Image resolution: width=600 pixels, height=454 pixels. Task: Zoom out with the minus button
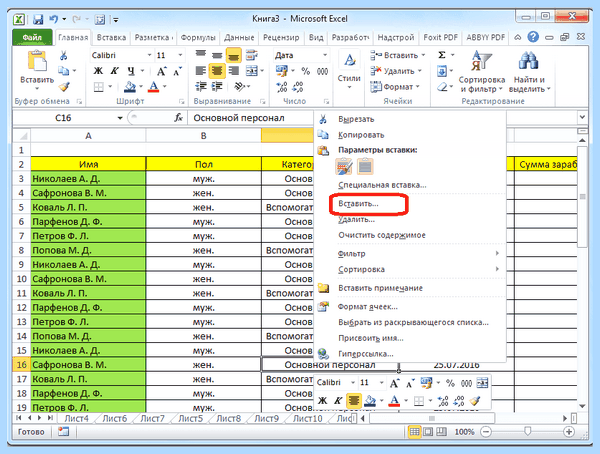coord(486,432)
